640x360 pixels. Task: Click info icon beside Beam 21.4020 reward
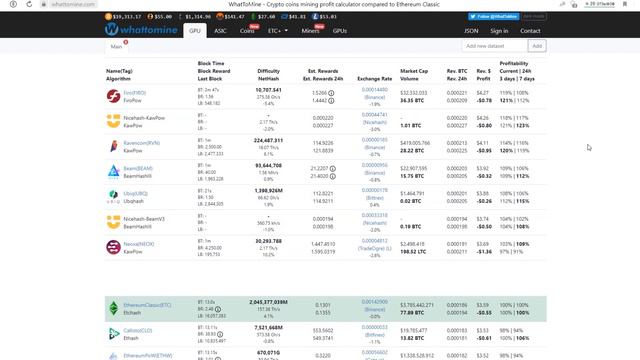tap(333, 176)
